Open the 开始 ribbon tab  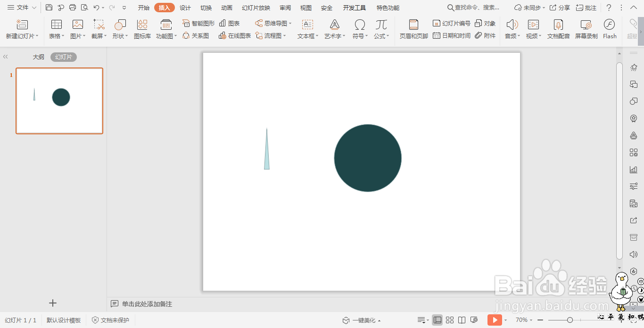click(x=144, y=8)
